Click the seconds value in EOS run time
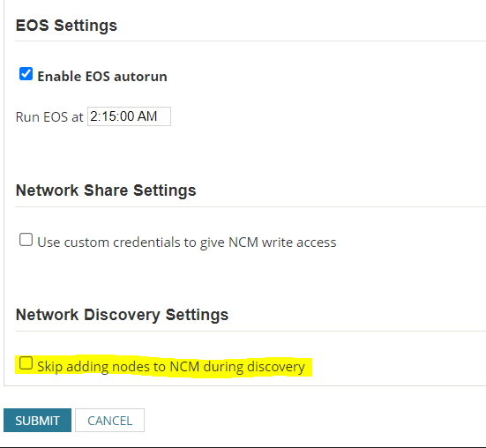Viewport: 486px width, 448px height. click(126, 116)
